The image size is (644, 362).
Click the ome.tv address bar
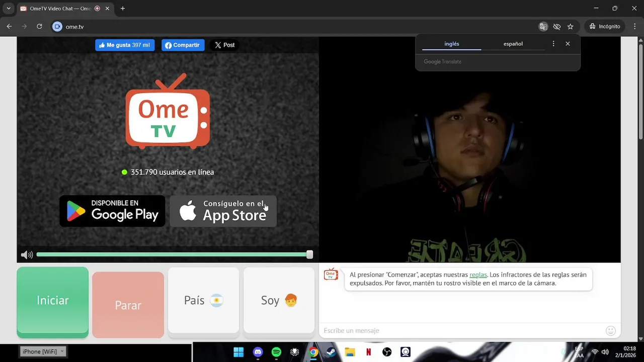click(297, 26)
